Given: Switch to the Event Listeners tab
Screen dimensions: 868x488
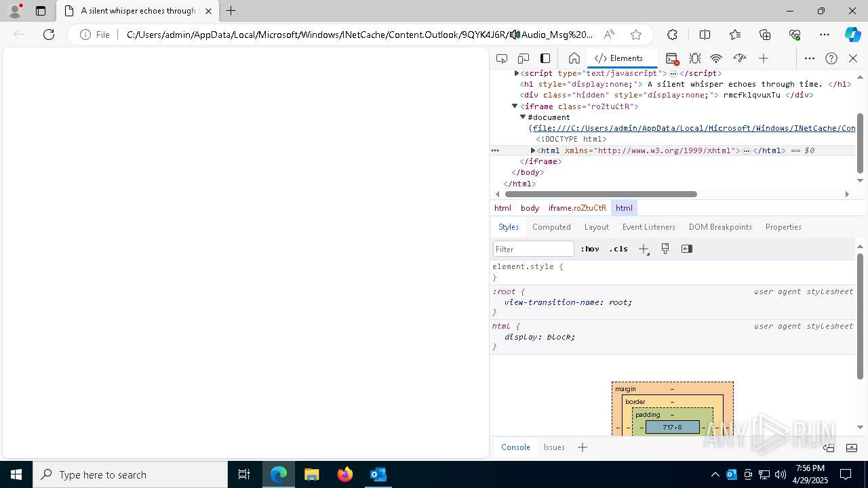Looking at the screenshot, I should pos(648,227).
